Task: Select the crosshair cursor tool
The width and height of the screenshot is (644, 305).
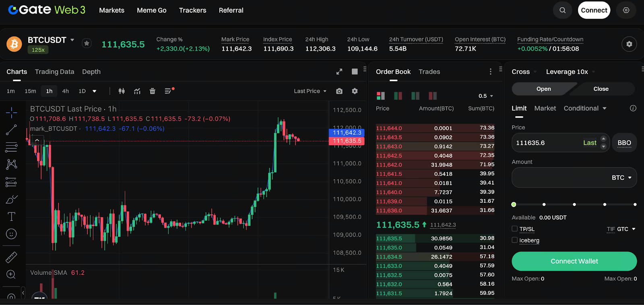Action: pyautogui.click(x=11, y=113)
